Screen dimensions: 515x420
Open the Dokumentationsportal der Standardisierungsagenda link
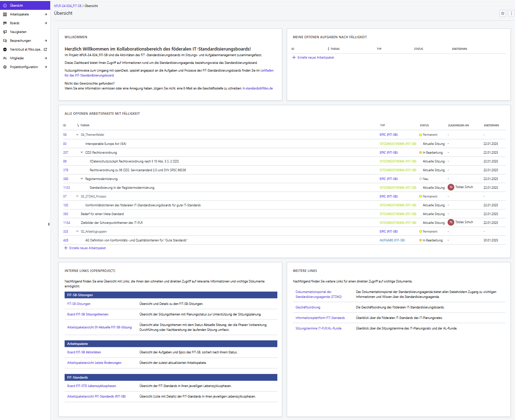(318, 294)
